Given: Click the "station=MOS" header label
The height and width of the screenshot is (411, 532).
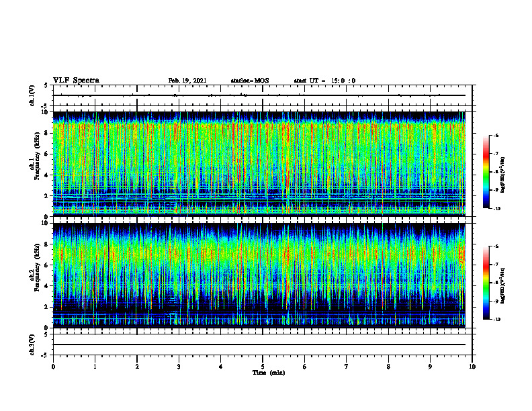Looking at the screenshot, I should point(250,81).
